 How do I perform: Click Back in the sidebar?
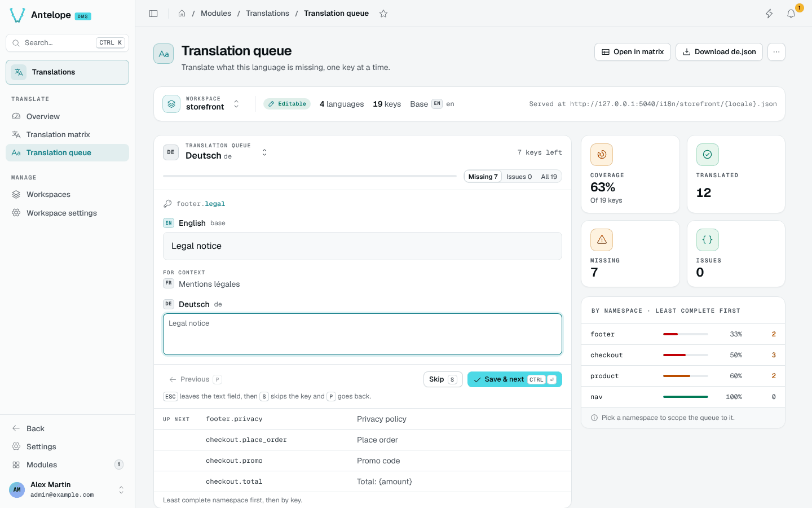click(67, 428)
